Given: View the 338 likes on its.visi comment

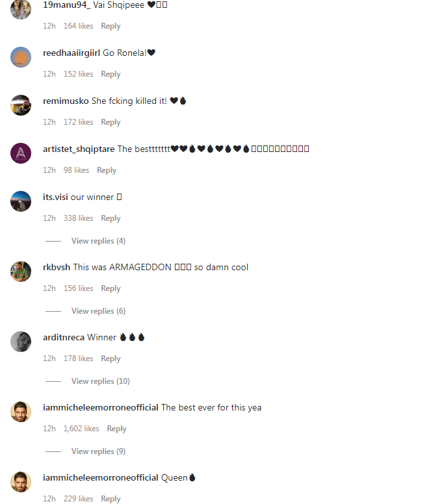Looking at the screenshot, I should [x=79, y=218].
